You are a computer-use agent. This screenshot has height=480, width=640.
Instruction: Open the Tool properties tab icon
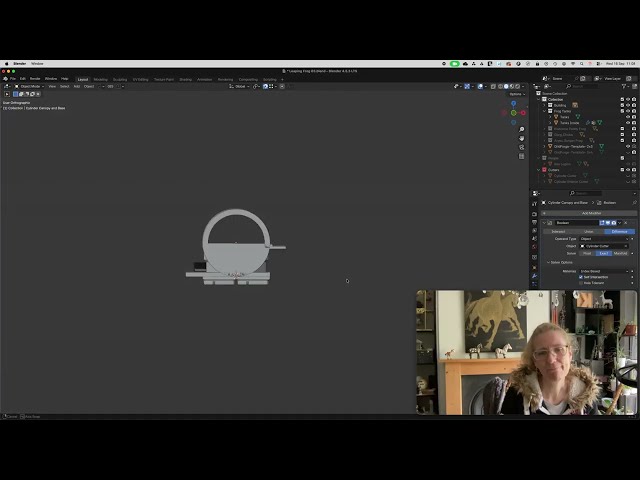pyautogui.click(x=534, y=204)
